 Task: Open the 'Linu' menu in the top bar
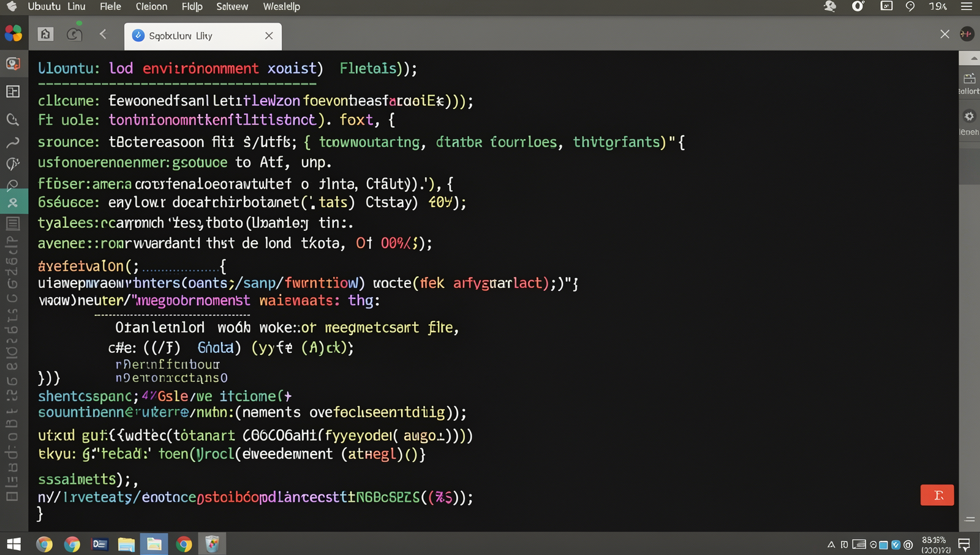76,7
